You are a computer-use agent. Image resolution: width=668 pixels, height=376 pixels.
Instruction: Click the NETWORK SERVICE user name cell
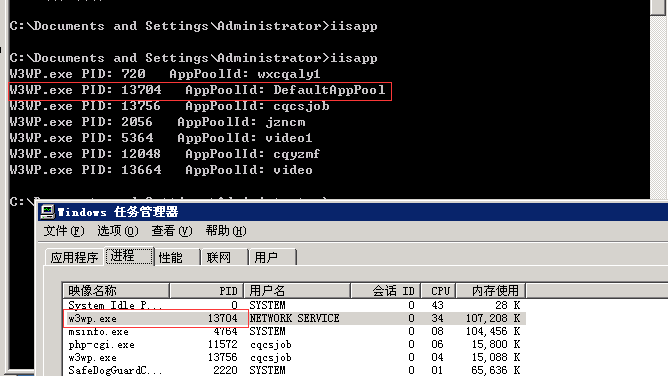[294, 319]
